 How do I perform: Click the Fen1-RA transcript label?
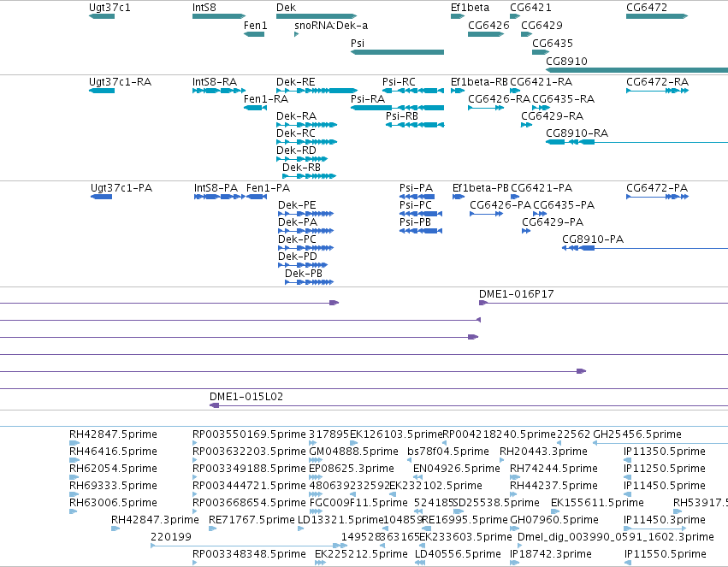coord(266,99)
